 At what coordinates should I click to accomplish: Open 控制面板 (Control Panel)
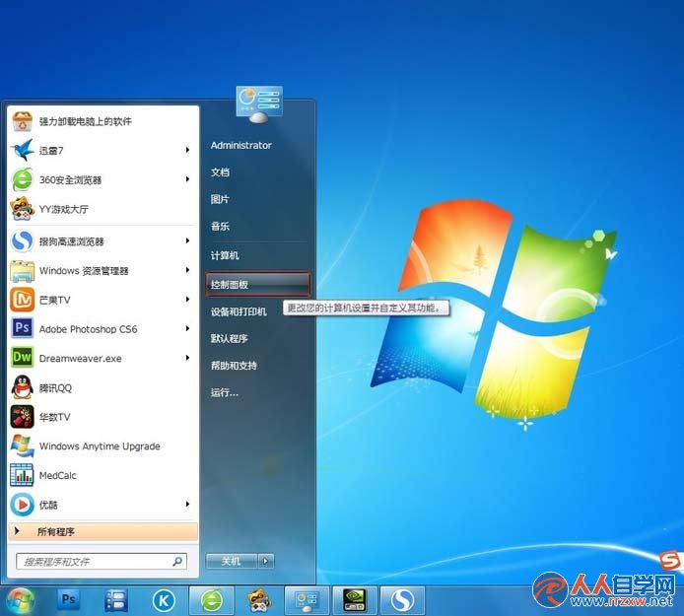click(257, 285)
